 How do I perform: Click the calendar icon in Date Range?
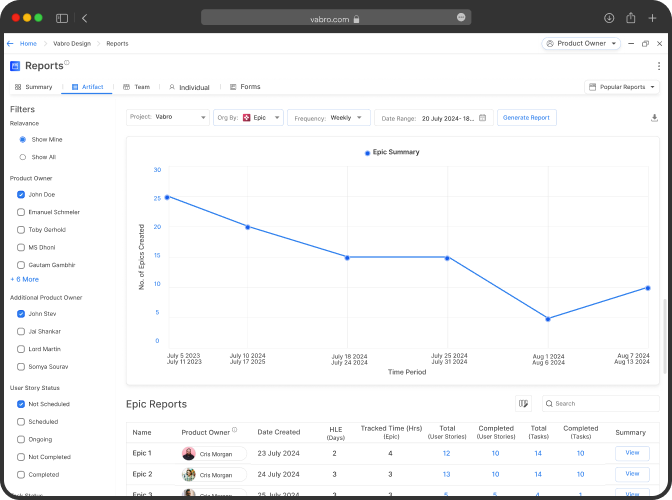coord(483,118)
